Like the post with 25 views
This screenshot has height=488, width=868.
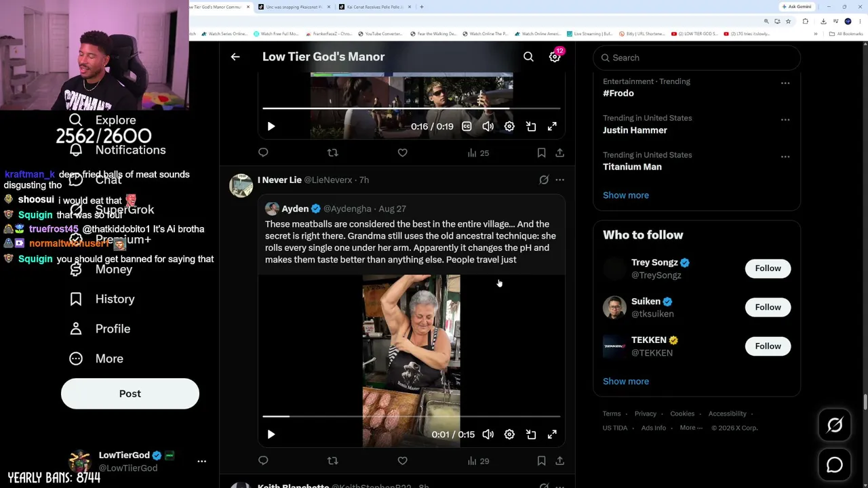[x=402, y=152]
